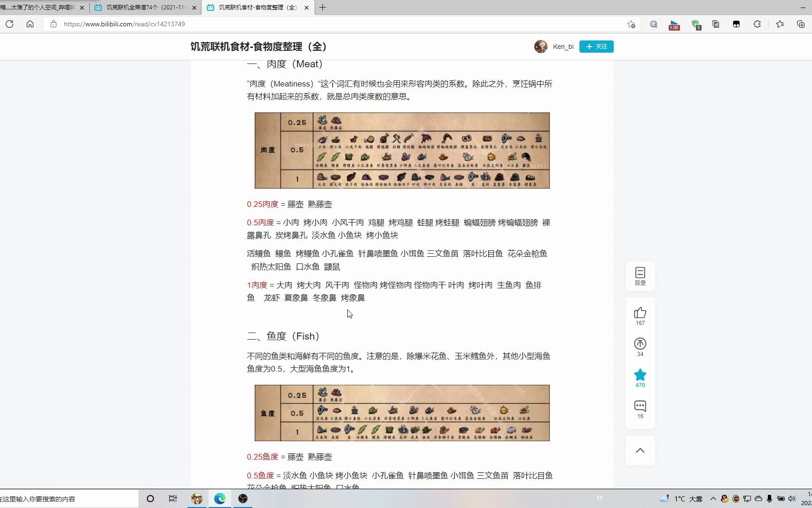The height and width of the screenshot is (508, 812).
Task: Close the 饥荒联机全菜谱74个 tab
Action: 194,8
